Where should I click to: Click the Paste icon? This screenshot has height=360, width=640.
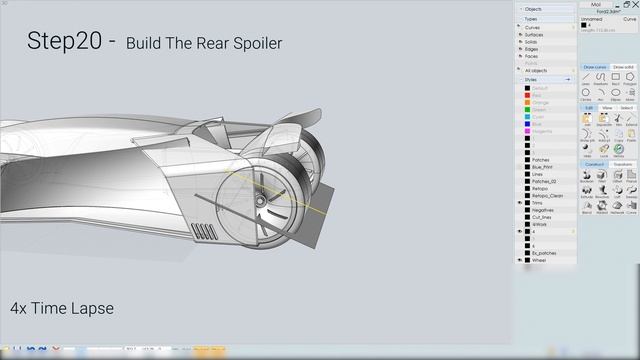pos(631,136)
